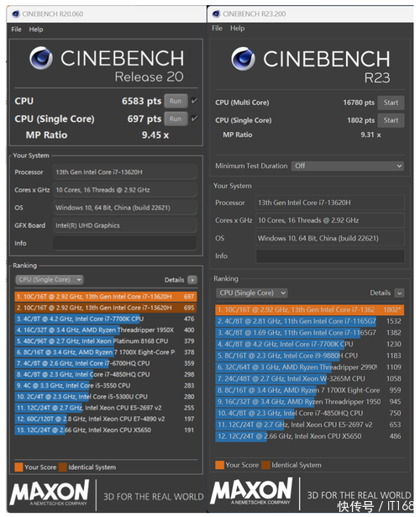Open the Help menu in Cinebench R20
Viewport: 420px width, 517px height.
click(36, 29)
